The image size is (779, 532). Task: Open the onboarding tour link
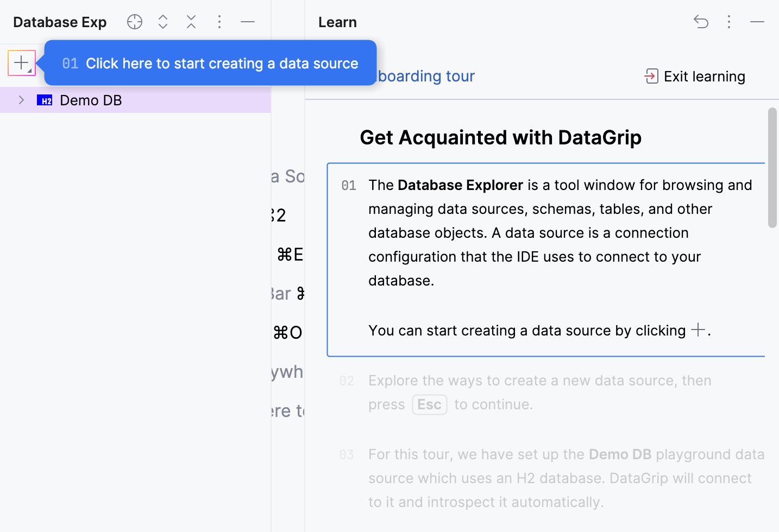point(426,76)
